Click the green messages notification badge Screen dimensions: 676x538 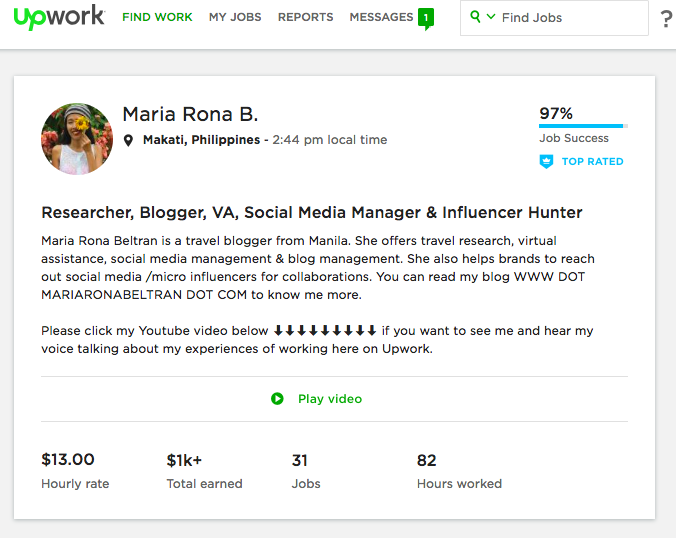tap(426, 19)
